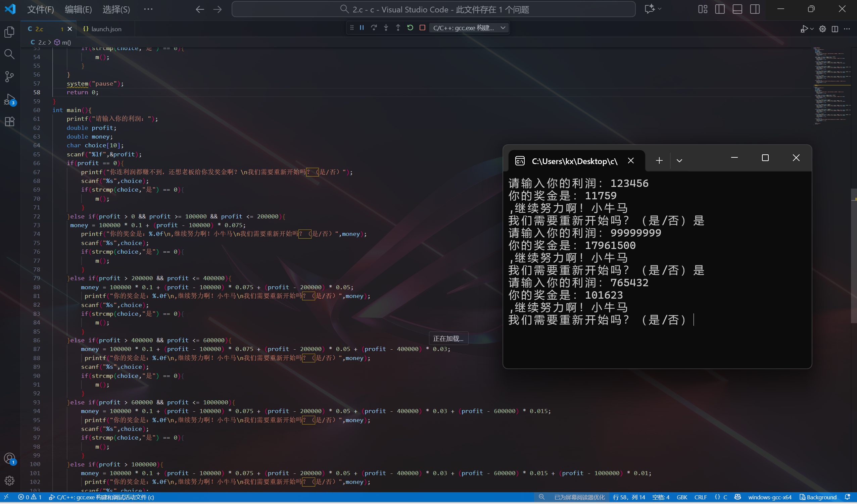Toggle the primary side bar layout
The height and width of the screenshot is (504, 857).
pos(720,9)
